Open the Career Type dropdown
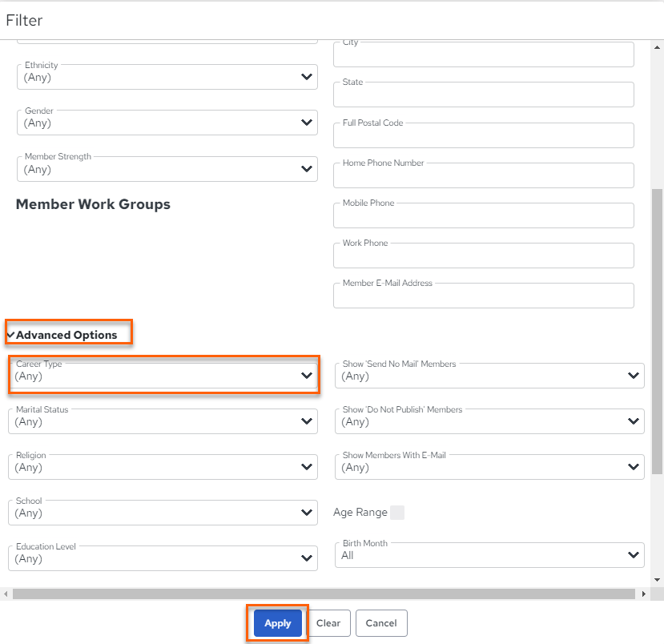The image size is (664, 644). (163, 376)
